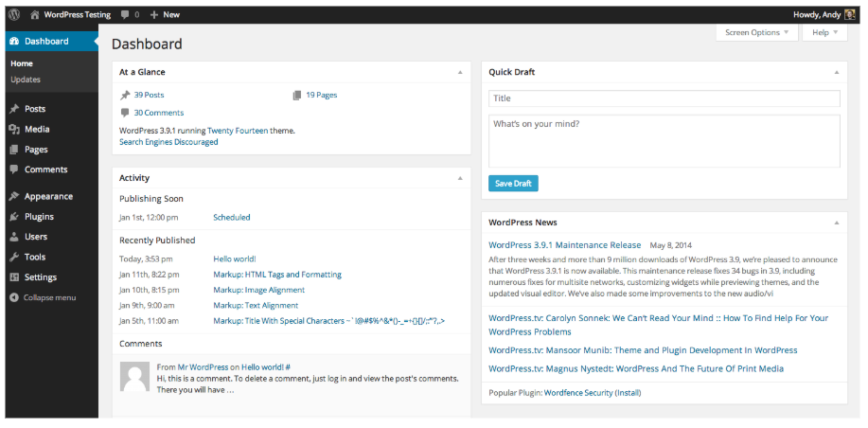Collapse the WordPress News widget
This screenshot has height=428, width=868.
click(x=837, y=223)
